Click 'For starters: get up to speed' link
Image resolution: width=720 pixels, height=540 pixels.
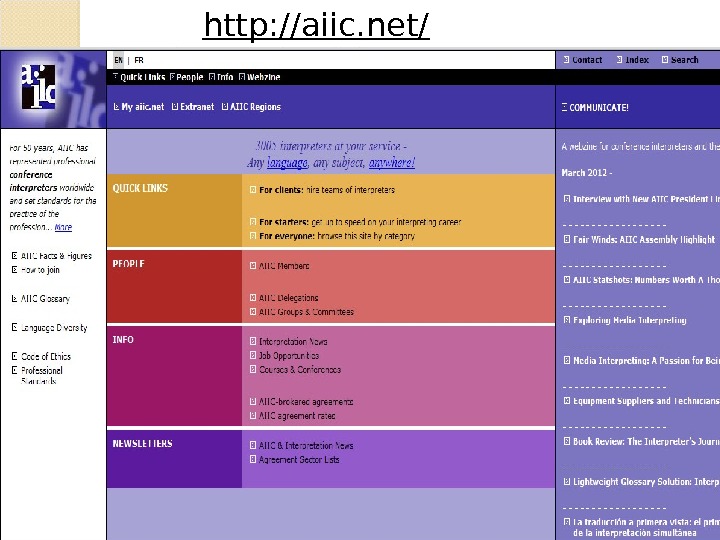click(x=360, y=222)
